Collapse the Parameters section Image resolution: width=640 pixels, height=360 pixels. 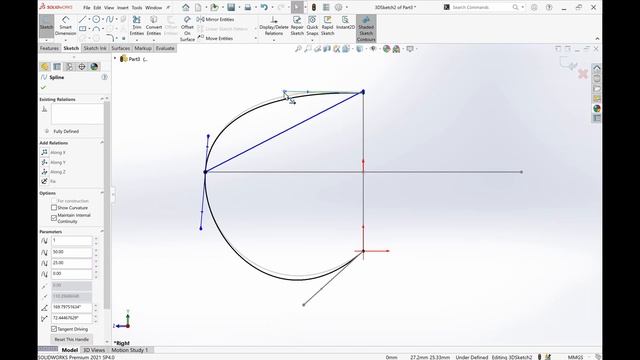(102, 231)
